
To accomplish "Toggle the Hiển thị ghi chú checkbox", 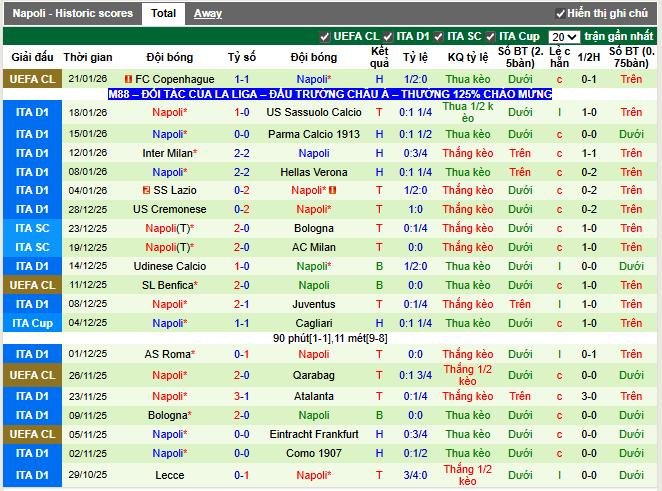I will [x=560, y=14].
